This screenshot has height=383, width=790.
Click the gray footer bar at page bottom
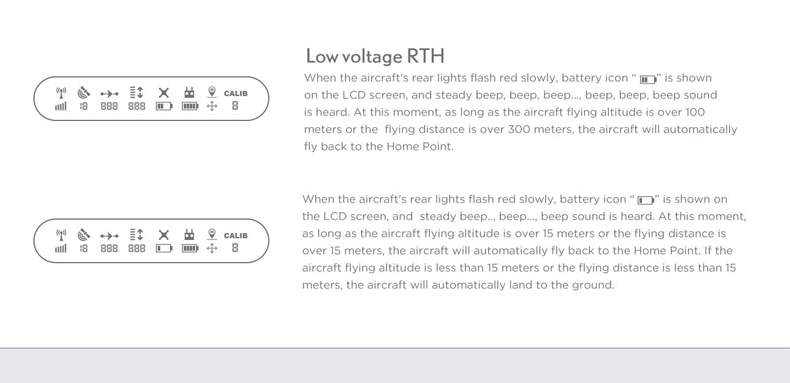pos(395,365)
